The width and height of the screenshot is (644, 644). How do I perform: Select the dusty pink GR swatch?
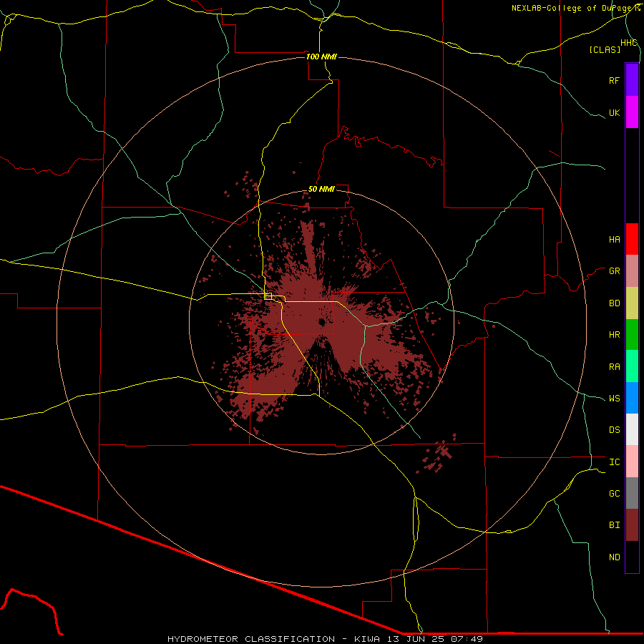pyautogui.click(x=632, y=271)
